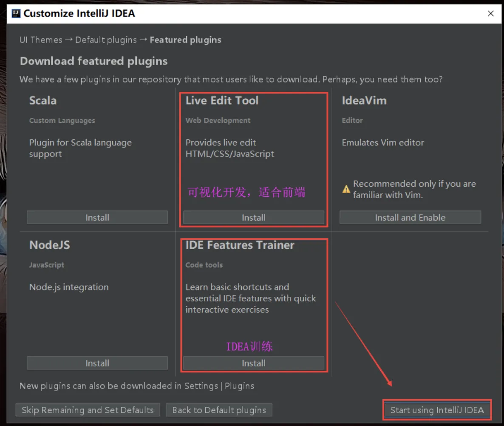Click the Web Development category label
This screenshot has width=504, height=426.
[218, 121]
